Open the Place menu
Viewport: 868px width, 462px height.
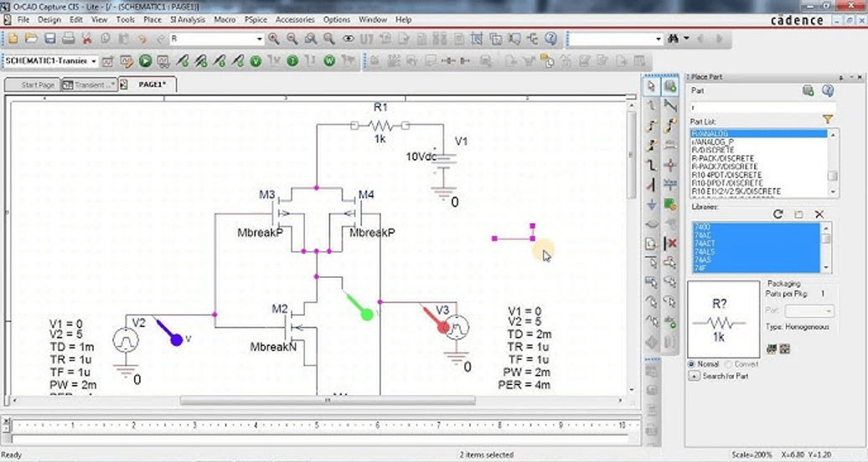[152, 19]
